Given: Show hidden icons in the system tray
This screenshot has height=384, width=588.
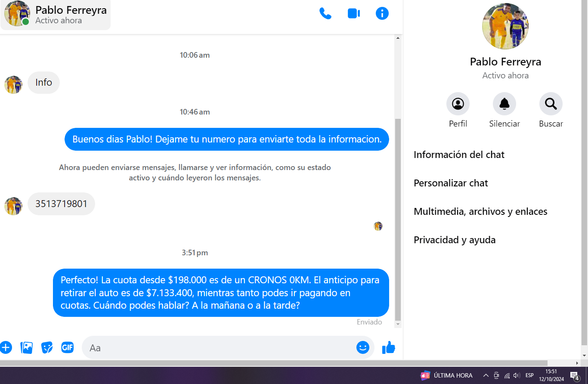Looking at the screenshot, I should point(486,375).
